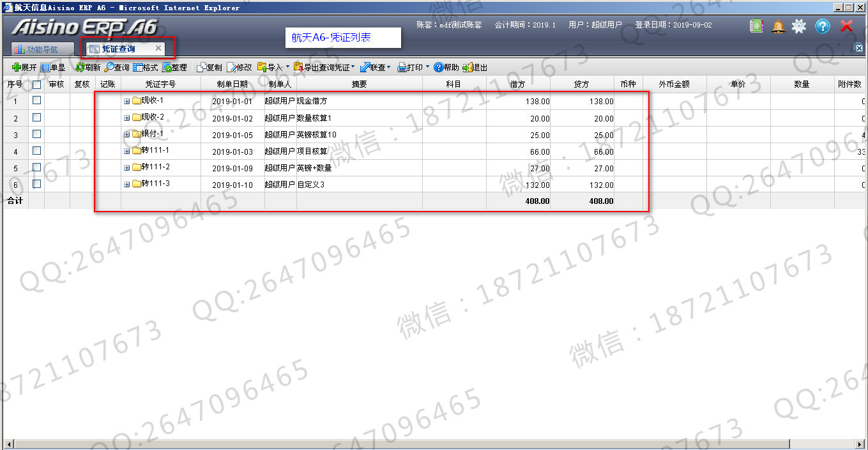Tick the checkbox for voucher 现收-1
Viewport: 868px width, 450px height.
pos(36,100)
